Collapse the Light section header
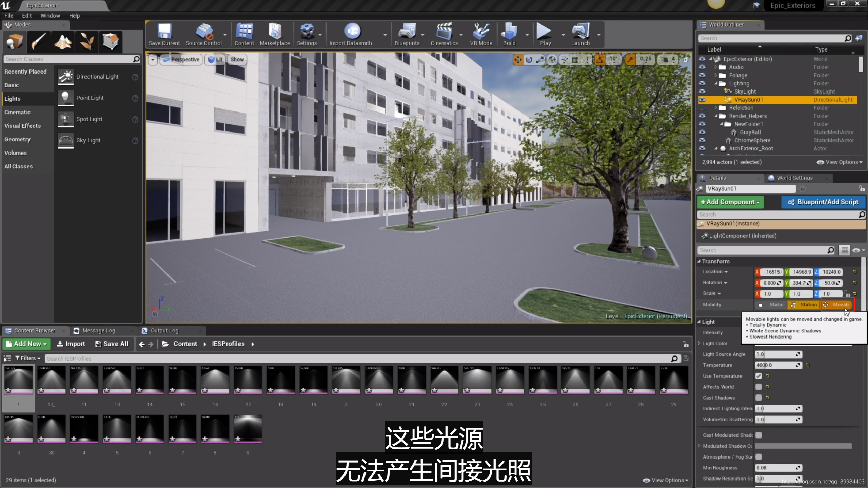The height and width of the screenshot is (488, 868). point(699,322)
